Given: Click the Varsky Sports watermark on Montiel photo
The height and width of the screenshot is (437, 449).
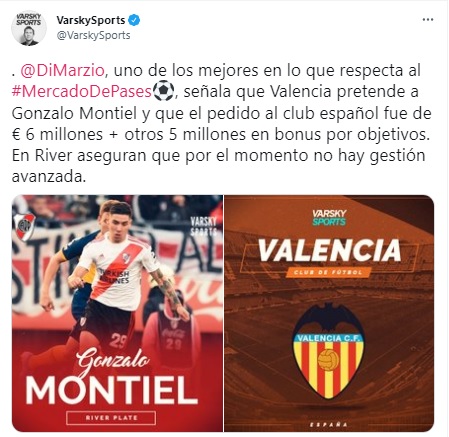Looking at the screenshot, I should pos(203,226).
